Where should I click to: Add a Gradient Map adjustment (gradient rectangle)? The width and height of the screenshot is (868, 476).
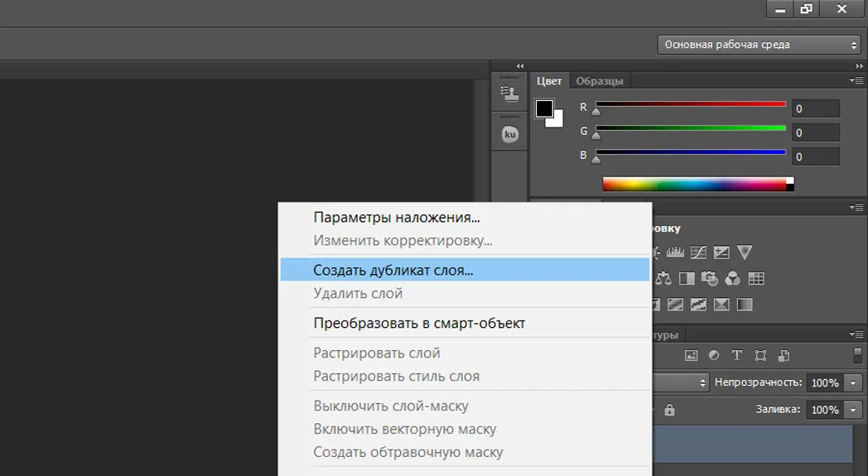745,305
